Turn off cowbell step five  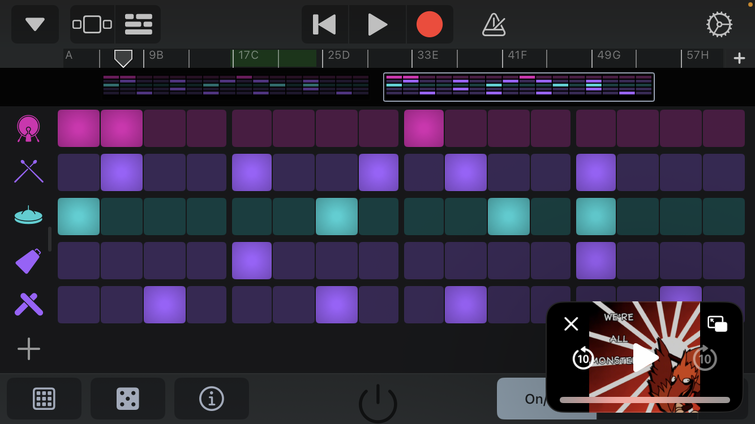[252, 261]
